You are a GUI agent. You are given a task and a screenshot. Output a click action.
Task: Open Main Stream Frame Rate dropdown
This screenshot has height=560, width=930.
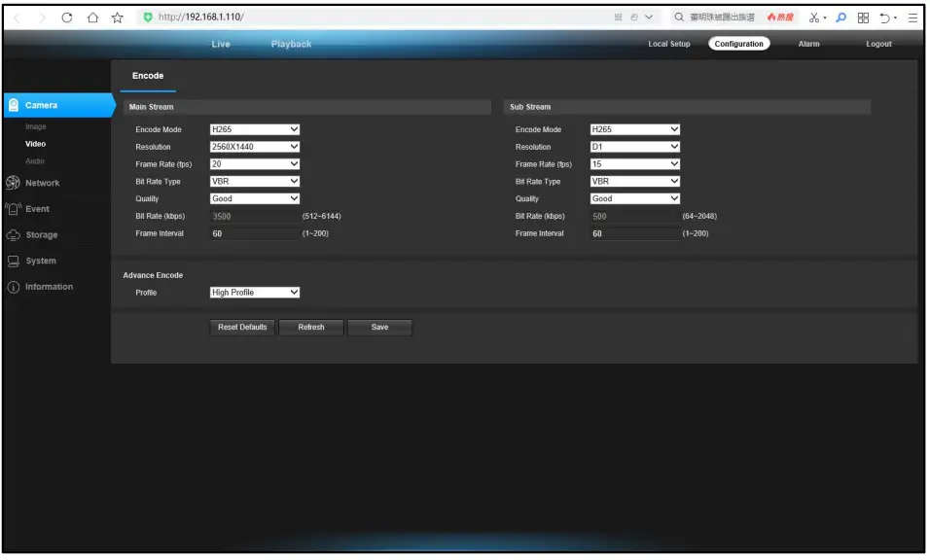click(255, 163)
